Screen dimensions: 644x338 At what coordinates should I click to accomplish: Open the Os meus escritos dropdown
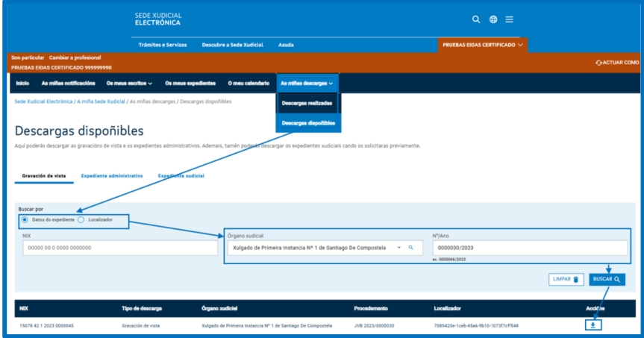point(129,82)
